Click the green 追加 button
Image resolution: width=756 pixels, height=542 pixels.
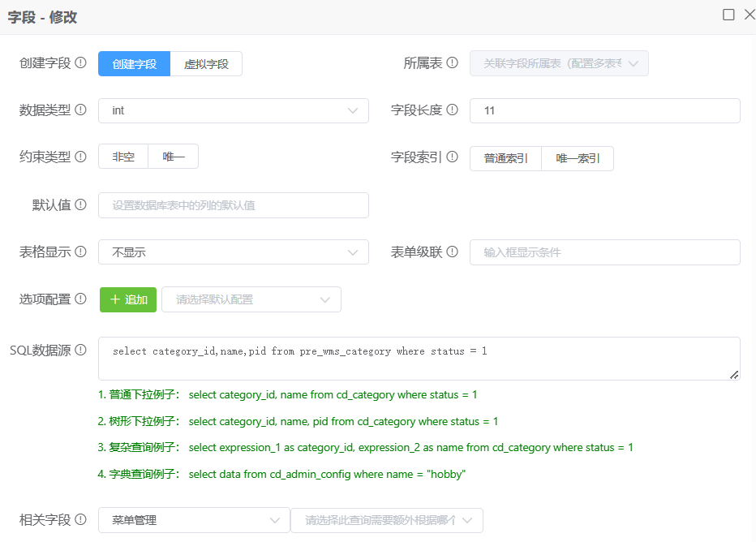[x=127, y=299]
